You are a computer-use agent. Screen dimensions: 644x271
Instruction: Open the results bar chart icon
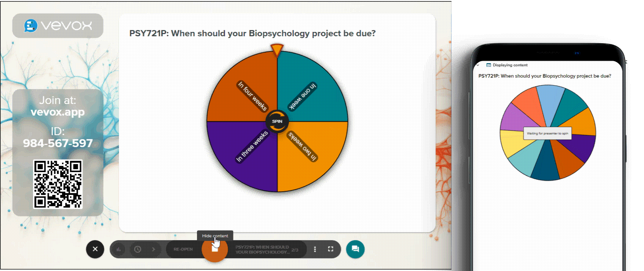(x=118, y=249)
